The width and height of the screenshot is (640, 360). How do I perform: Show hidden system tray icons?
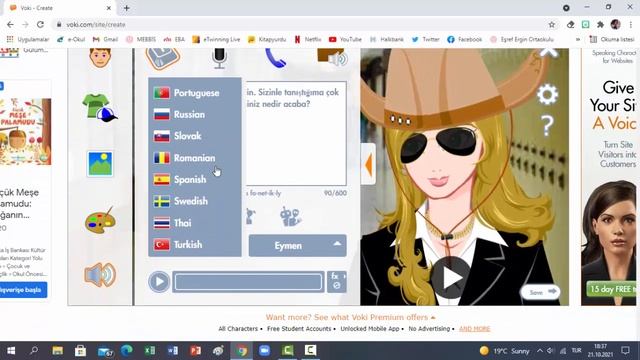pos(540,351)
